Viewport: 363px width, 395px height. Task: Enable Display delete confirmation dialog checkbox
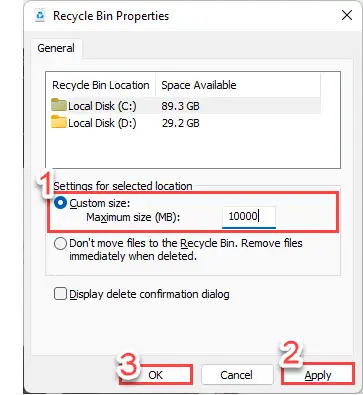pyautogui.click(x=60, y=294)
